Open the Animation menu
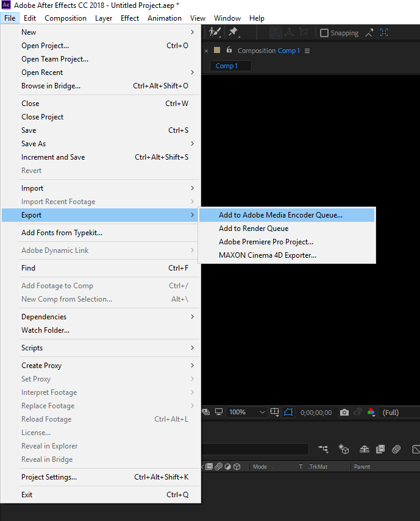The width and height of the screenshot is (420, 521). click(x=165, y=18)
